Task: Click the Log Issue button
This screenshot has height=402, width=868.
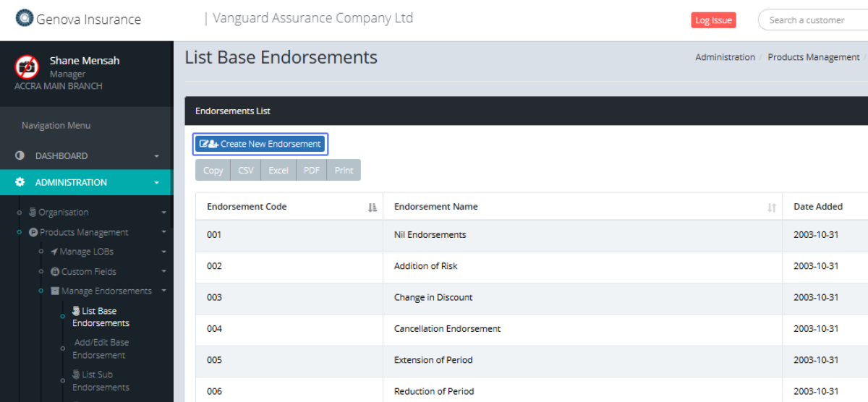Action: tap(712, 20)
